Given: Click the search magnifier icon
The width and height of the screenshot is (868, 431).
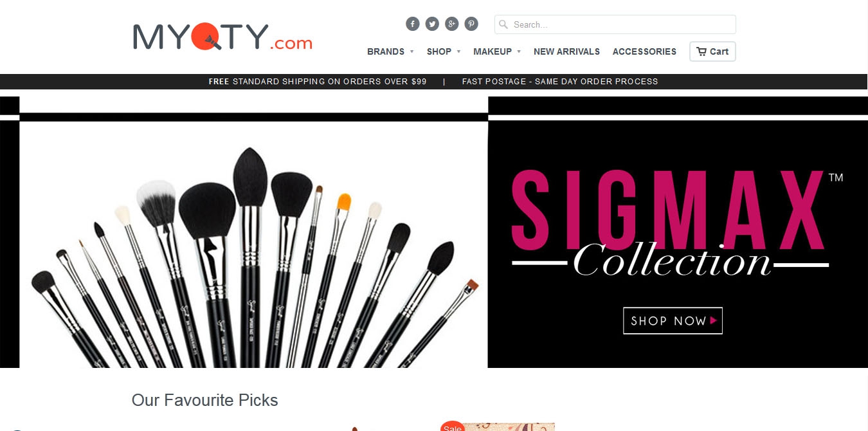Looking at the screenshot, I should (x=503, y=24).
